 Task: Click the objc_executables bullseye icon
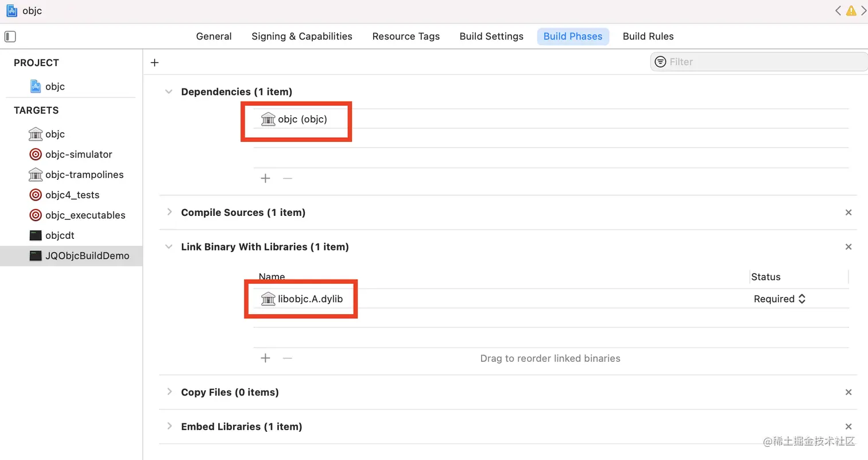click(x=36, y=215)
